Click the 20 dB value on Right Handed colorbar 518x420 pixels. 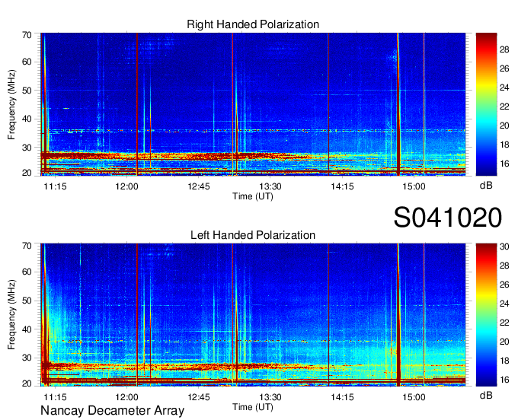pyautogui.click(x=504, y=126)
